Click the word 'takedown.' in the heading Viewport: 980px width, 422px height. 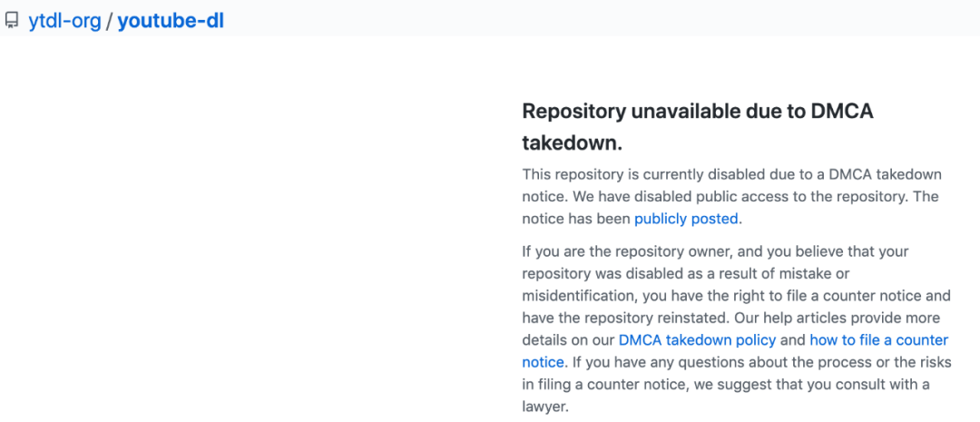[x=572, y=143]
